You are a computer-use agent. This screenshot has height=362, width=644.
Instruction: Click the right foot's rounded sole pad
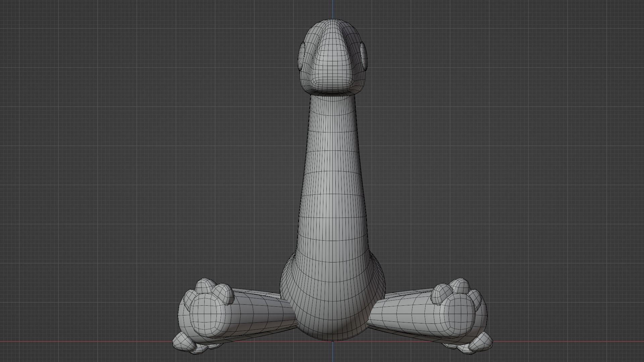point(458,315)
